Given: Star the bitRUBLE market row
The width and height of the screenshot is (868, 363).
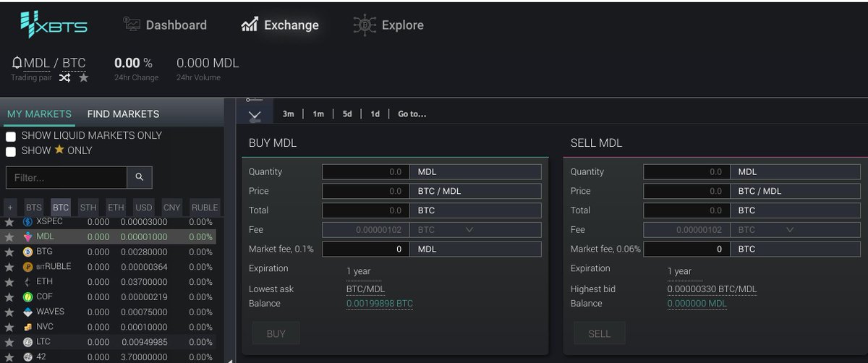Looking at the screenshot, I should (9, 267).
